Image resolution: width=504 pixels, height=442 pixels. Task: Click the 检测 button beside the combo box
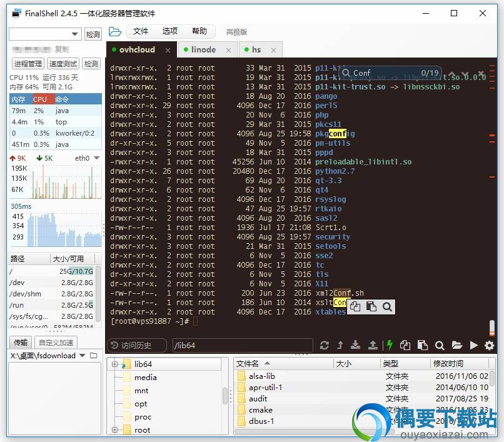[x=93, y=34]
